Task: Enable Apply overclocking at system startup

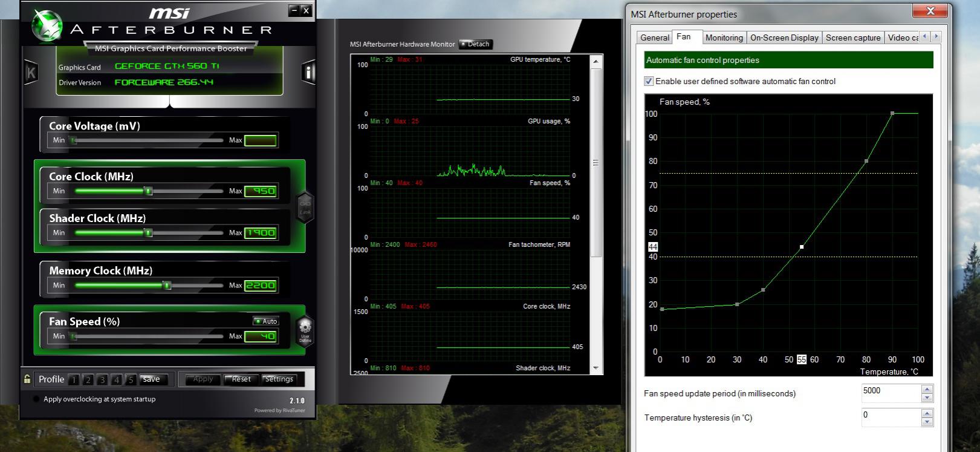Action: (36, 399)
